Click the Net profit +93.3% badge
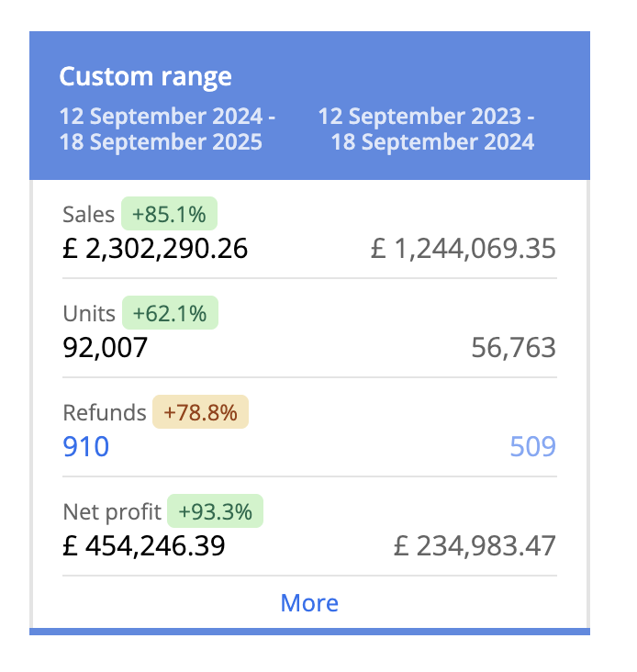The height and width of the screenshot is (672, 637). (x=215, y=512)
